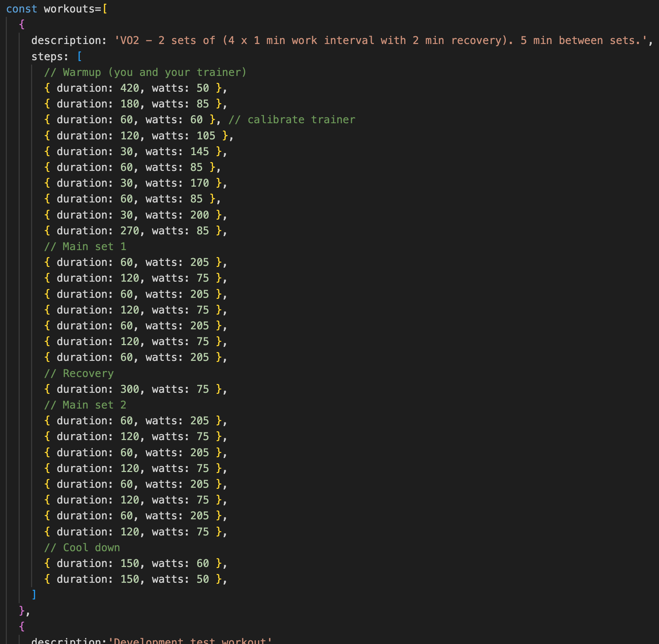
Task: Click the '// Recovery' comment
Action: pos(79,373)
